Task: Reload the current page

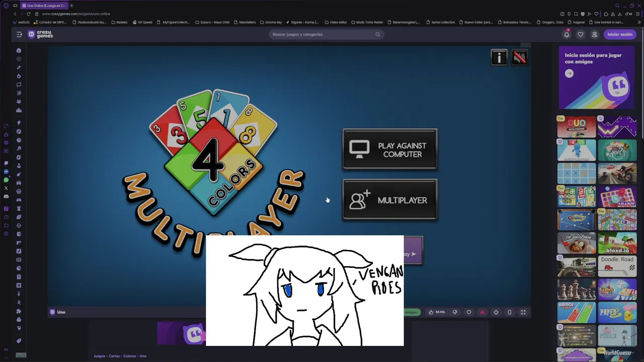Action: pyautogui.click(x=28, y=14)
